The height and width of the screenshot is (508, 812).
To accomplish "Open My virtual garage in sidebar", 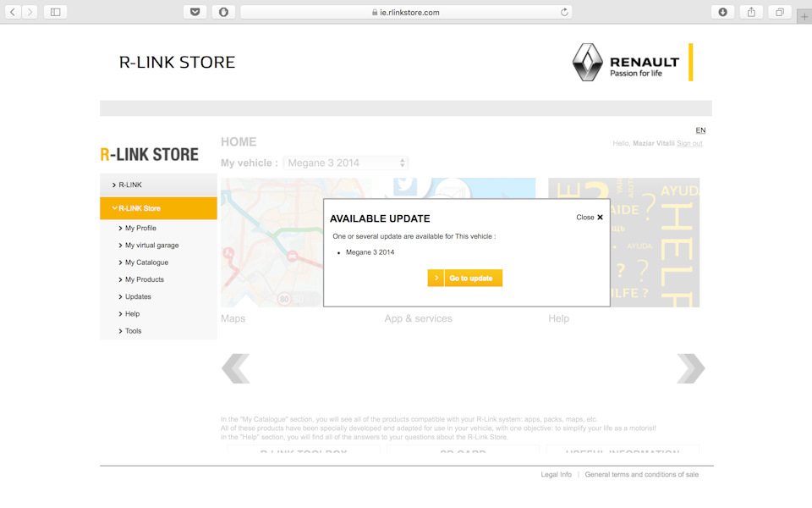I will (x=151, y=246).
